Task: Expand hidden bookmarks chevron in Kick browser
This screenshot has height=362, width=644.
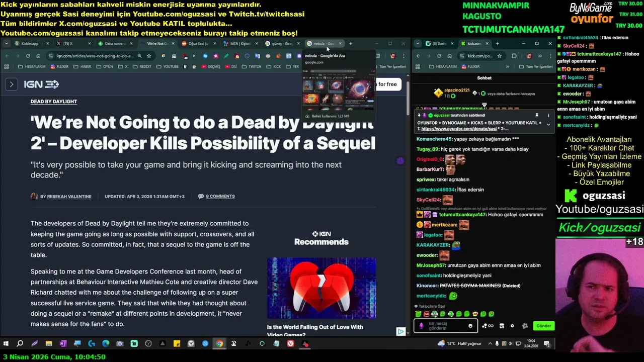Action: click(x=507, y=66)
